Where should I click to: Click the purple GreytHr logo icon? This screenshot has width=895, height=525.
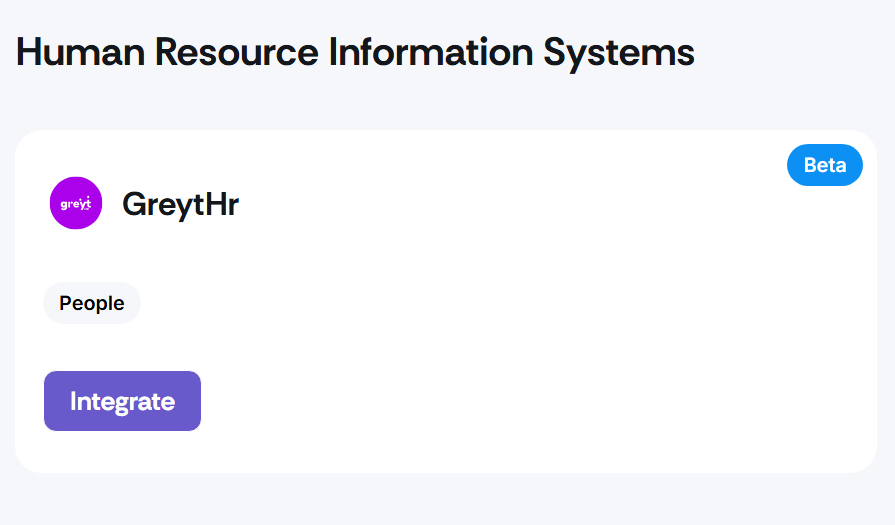click(x=76, y=203)
